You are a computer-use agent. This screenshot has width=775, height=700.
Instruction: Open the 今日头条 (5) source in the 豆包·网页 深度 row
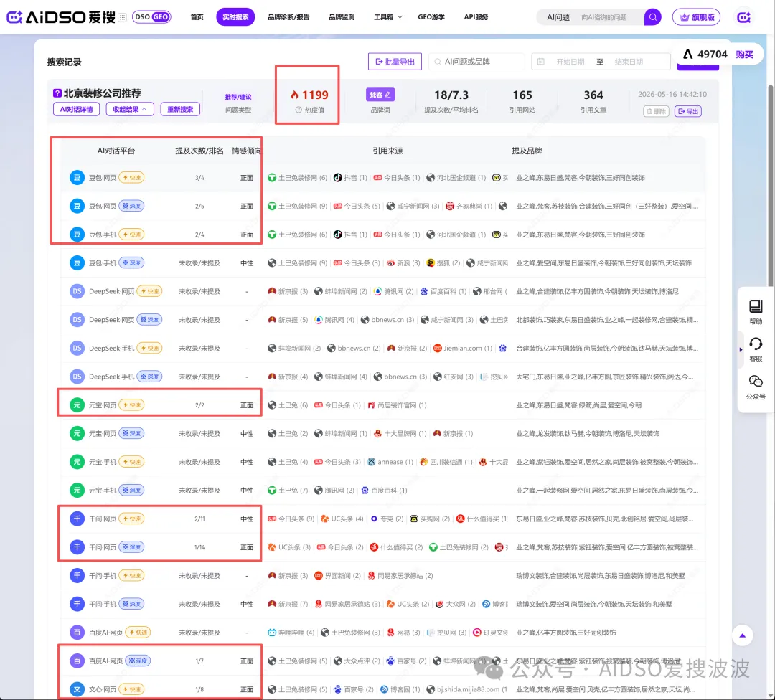tap(357, 206)
